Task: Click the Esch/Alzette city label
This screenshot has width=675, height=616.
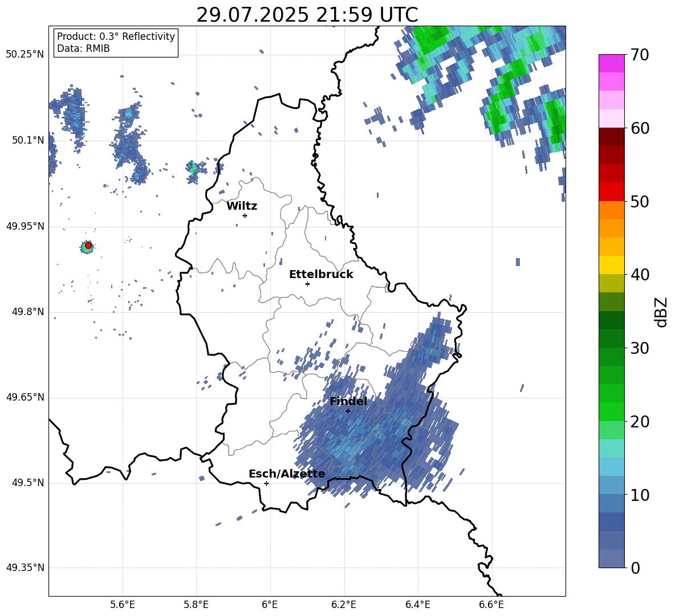Action: [287, 474]
